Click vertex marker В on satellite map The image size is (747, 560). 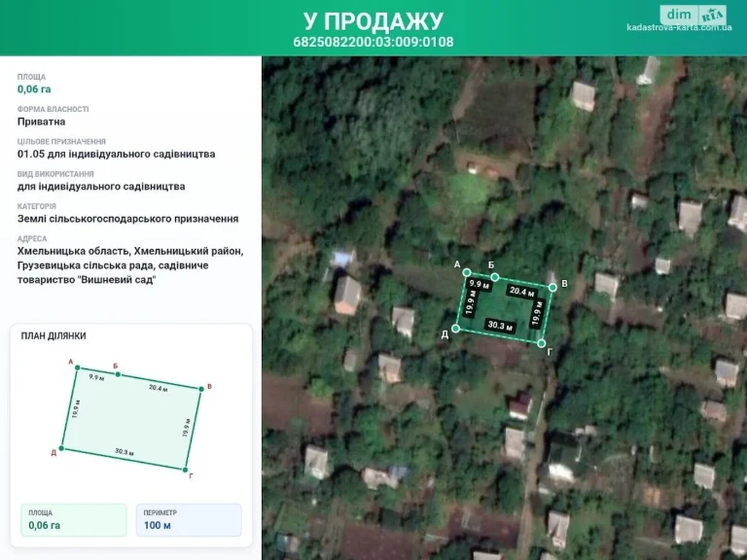pyautogui.click(x=552, y=288)
